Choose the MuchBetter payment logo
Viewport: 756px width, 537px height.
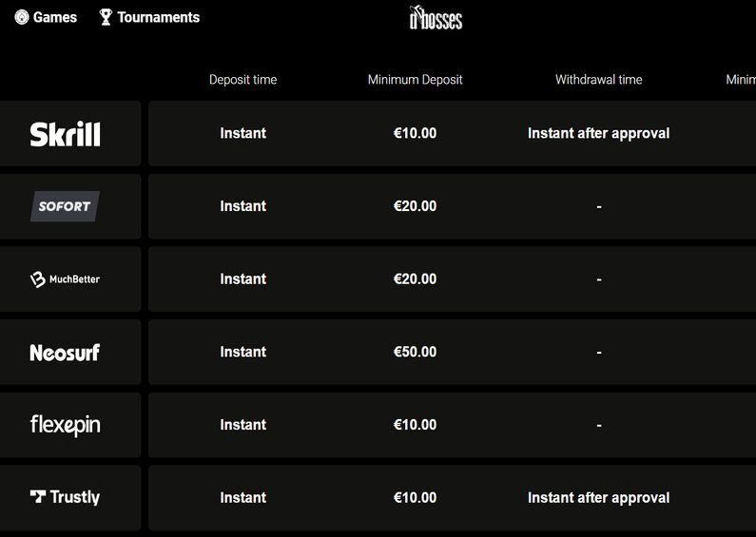65,279
